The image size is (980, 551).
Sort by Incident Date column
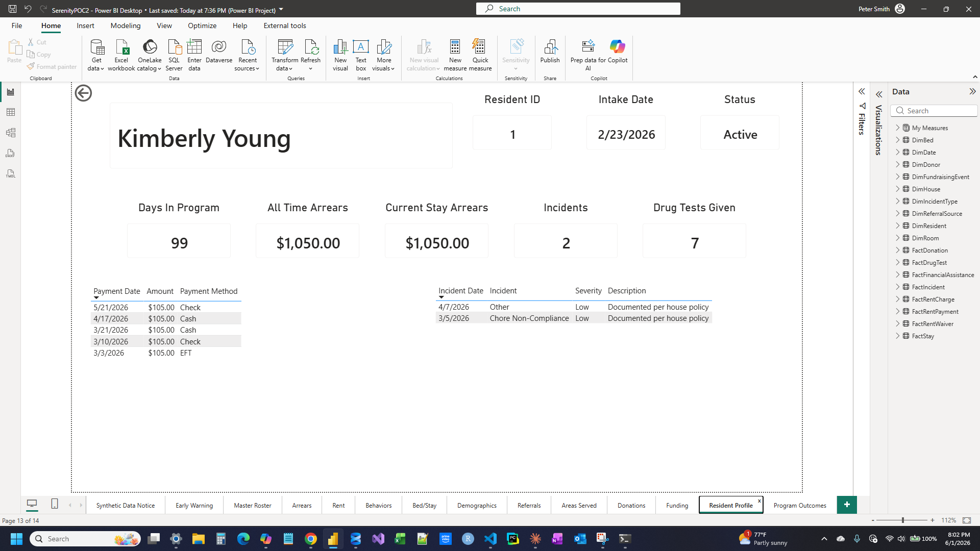pyautogui.click(x=460, y=291)
